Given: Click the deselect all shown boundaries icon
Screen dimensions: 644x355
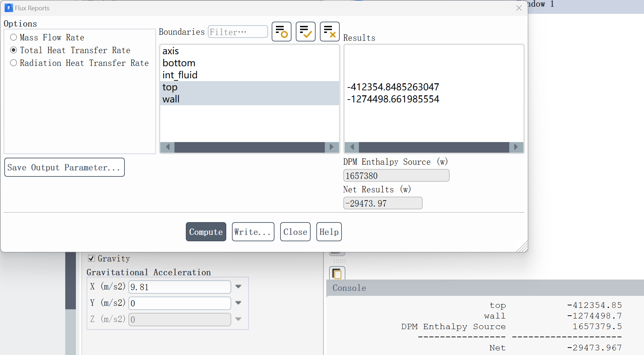Looking at the screenshot, I should (x=329, y=32).
